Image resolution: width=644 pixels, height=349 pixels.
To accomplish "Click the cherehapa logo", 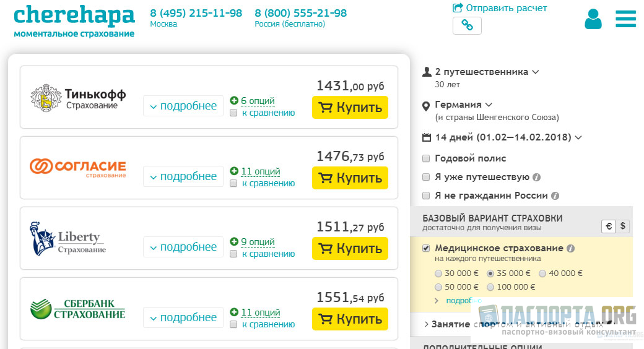I will 74,22.
